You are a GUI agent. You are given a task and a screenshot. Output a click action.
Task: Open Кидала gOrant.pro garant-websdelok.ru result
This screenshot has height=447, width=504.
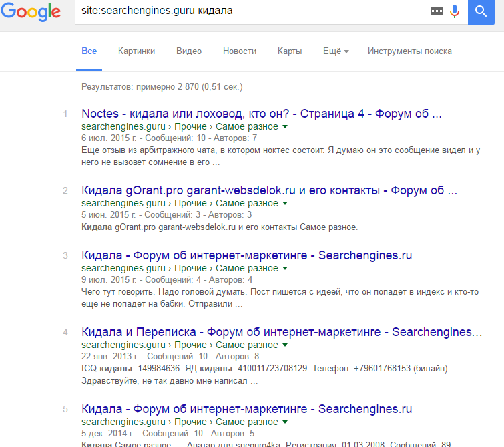(269, 190)
